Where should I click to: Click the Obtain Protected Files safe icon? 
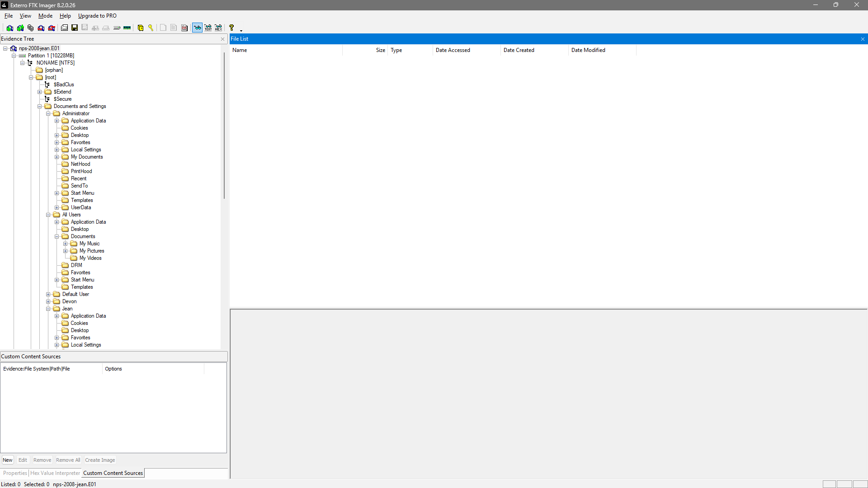[141, 28]
